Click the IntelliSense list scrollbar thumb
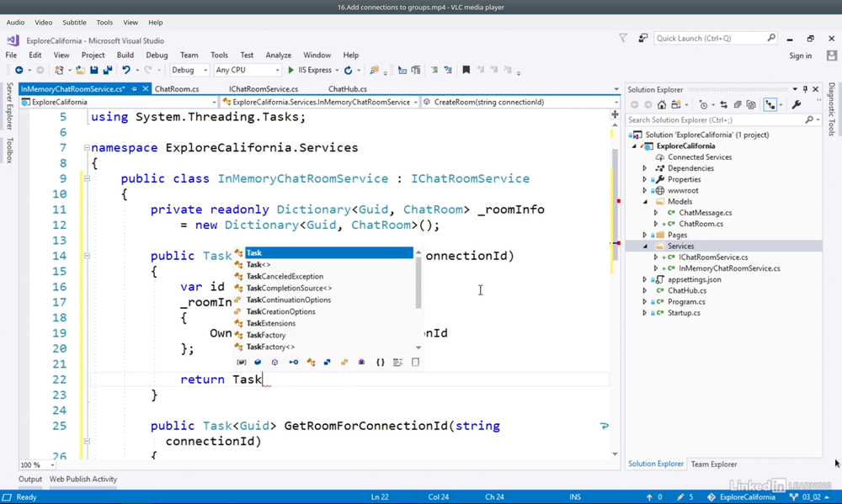Screen dimensions: 842x504 tap(418, 284)
